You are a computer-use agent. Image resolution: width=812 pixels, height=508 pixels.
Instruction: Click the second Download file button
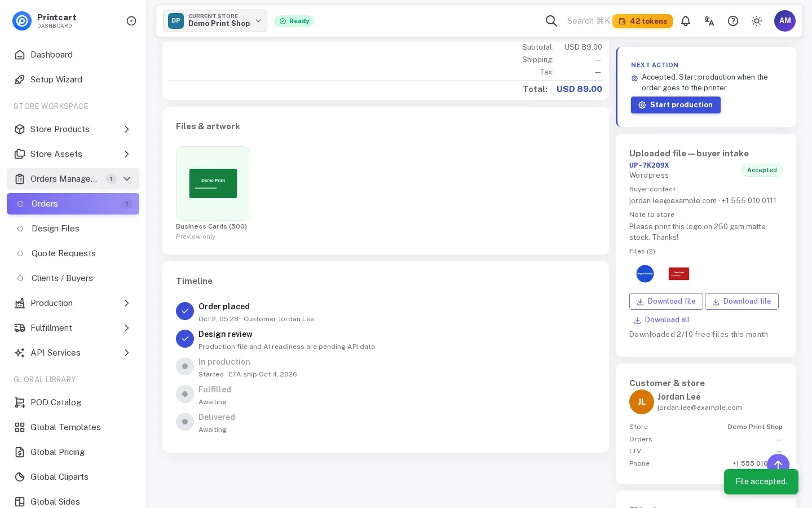[742, 301]
